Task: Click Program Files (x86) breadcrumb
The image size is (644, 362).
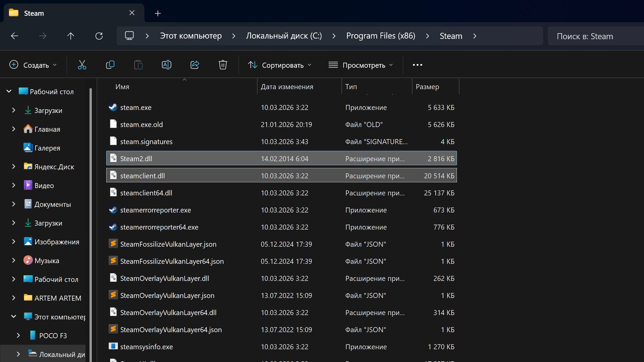Action: [380, 36]
